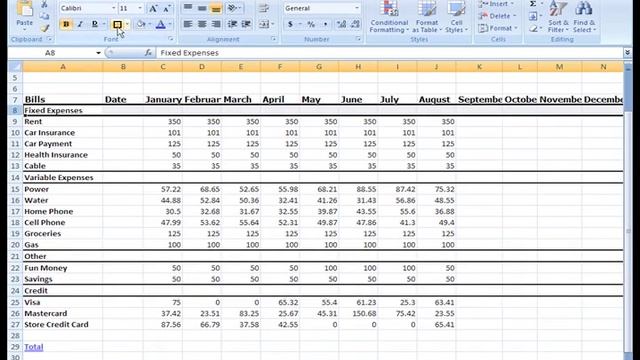Toggle Italic formatting
Image resolution: width=640 pixels, height=360 pixels.
pos(80,24)
